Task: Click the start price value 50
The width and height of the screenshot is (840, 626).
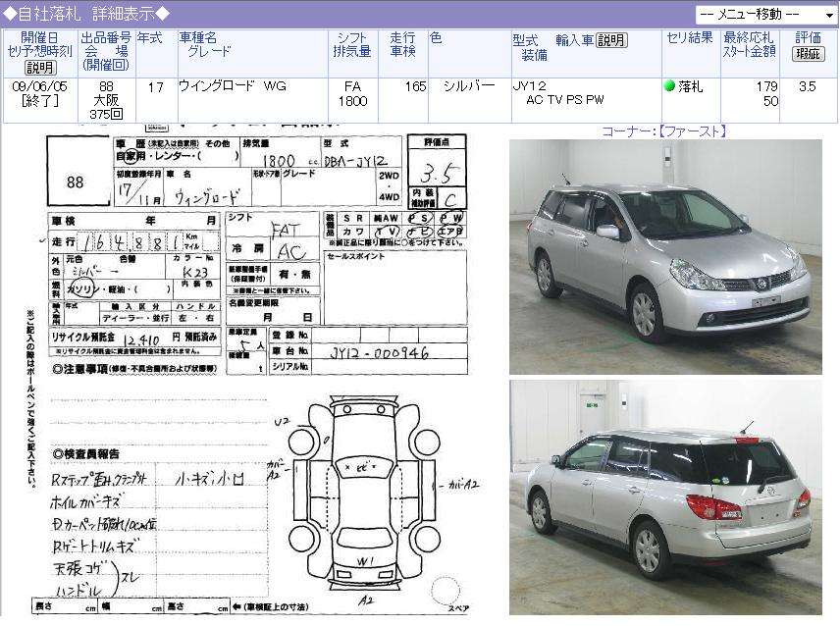Action: tap(770, 101)
